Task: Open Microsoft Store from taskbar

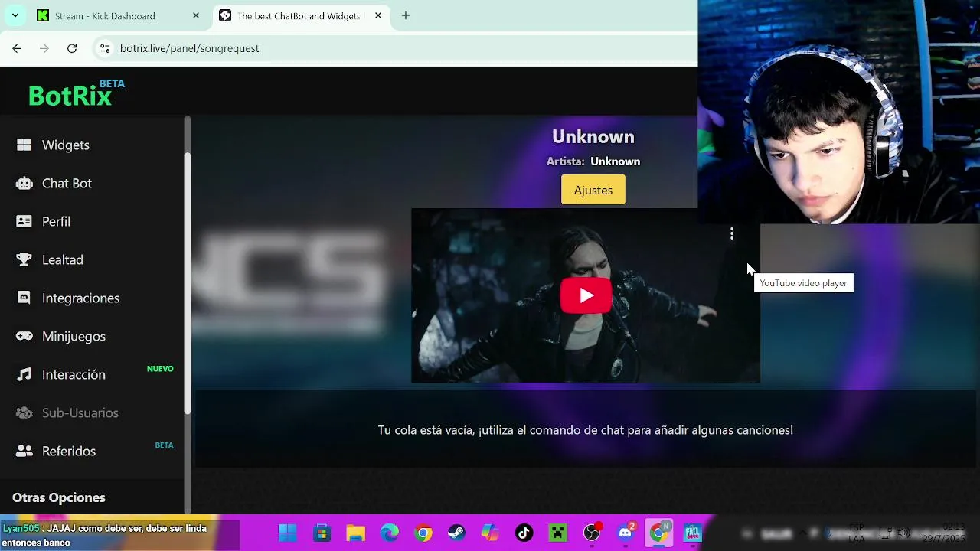Action: 322,533
